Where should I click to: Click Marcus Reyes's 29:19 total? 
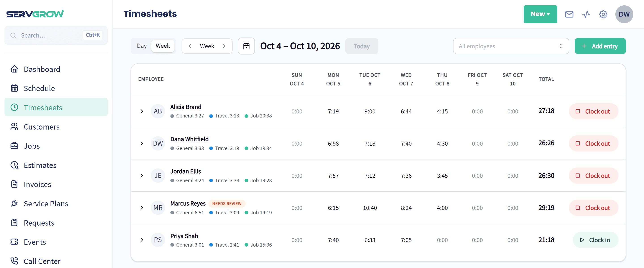pyautogui.click(x=546, y=208)
